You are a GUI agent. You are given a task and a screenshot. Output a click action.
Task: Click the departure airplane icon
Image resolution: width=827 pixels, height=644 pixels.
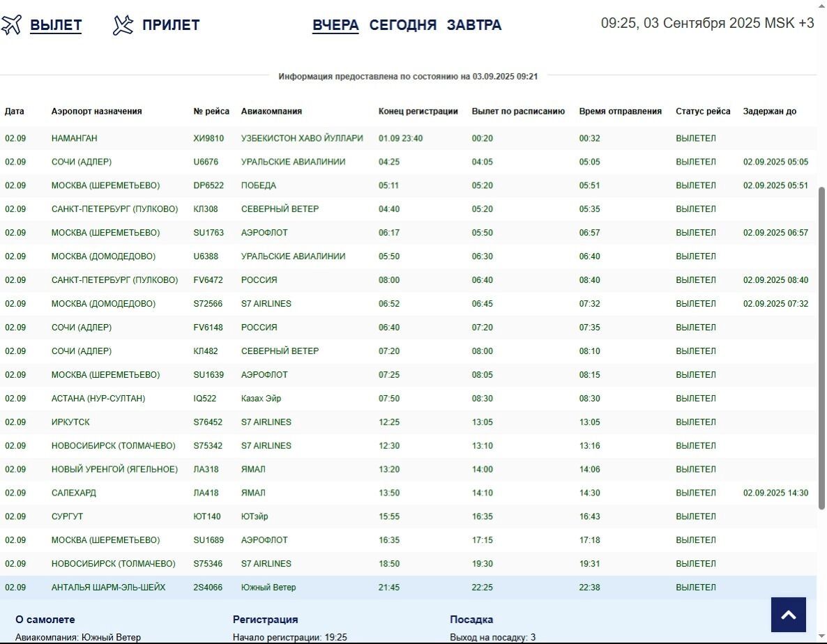[12, 25]
